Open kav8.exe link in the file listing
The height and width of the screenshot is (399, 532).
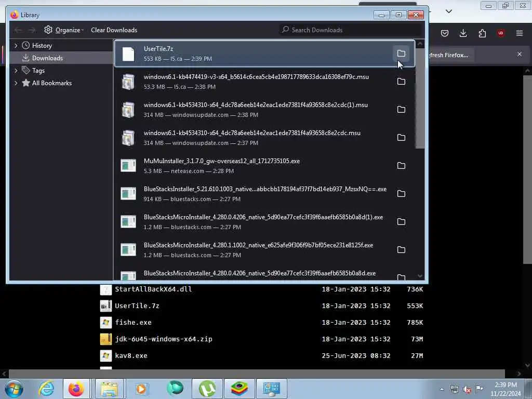(x=131, y=355)
